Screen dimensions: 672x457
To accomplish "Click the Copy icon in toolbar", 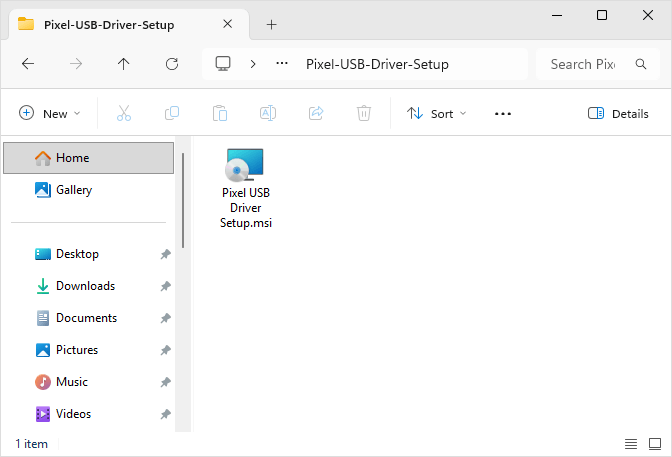I will point(172,114).
